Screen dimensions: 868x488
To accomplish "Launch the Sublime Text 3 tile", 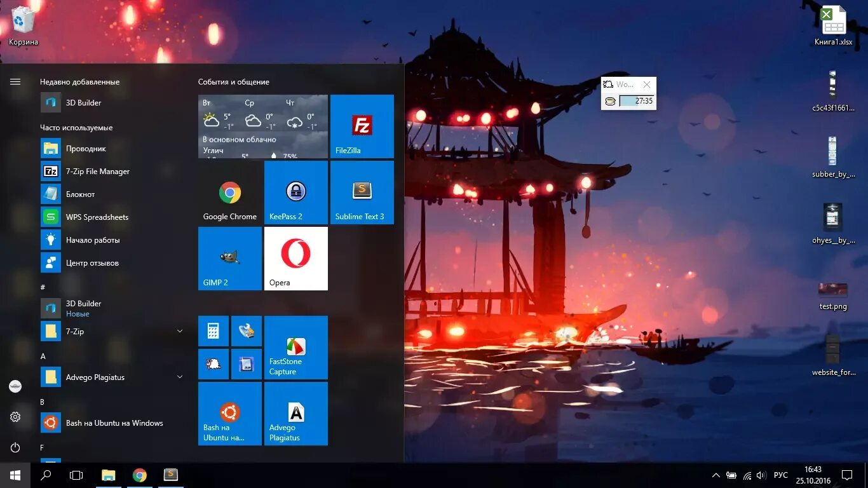I will pyautogui.click(x=362, y=193).
